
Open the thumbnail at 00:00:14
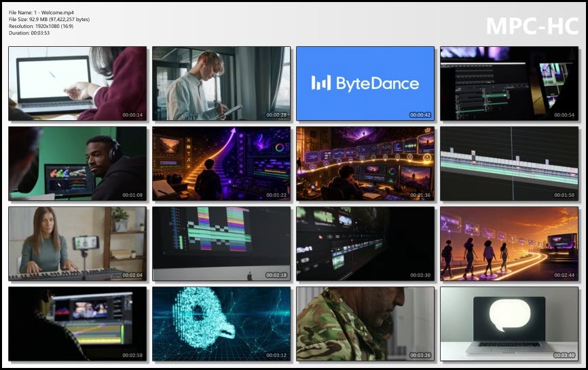(x=77, y=84)
